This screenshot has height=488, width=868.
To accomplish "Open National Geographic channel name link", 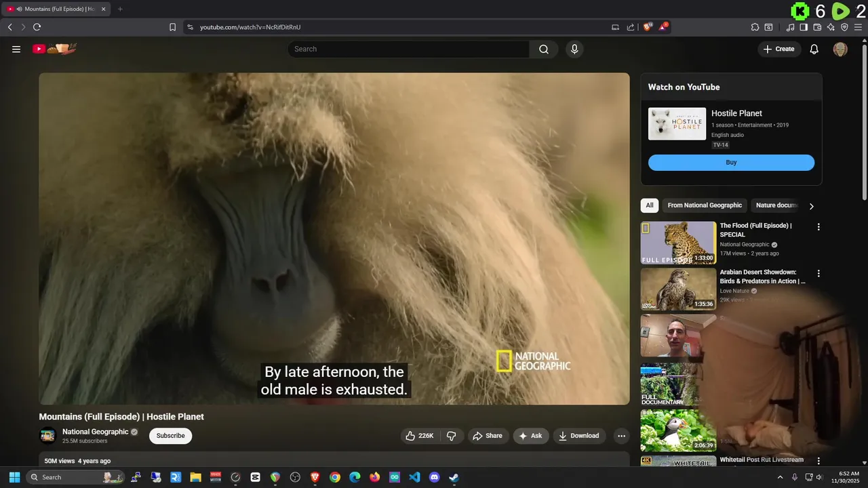I will tap(95, 432).
